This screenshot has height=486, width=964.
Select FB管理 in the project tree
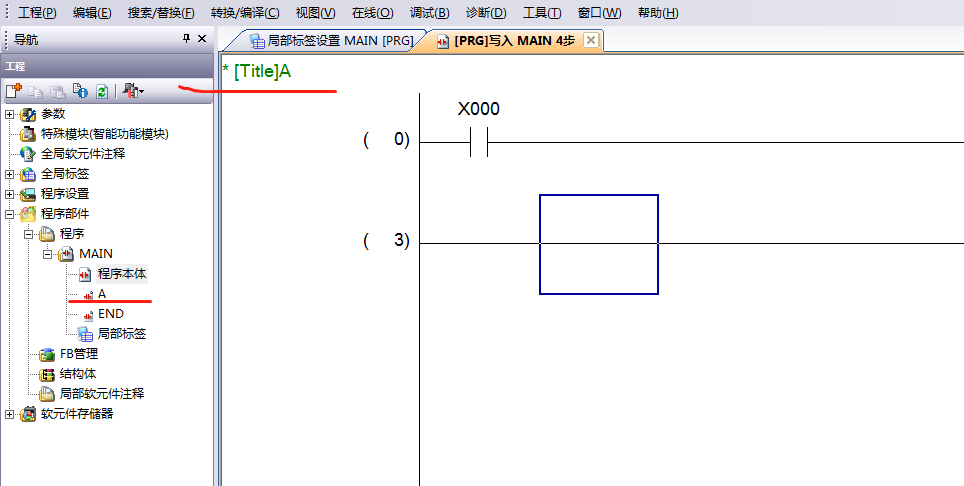78,354
